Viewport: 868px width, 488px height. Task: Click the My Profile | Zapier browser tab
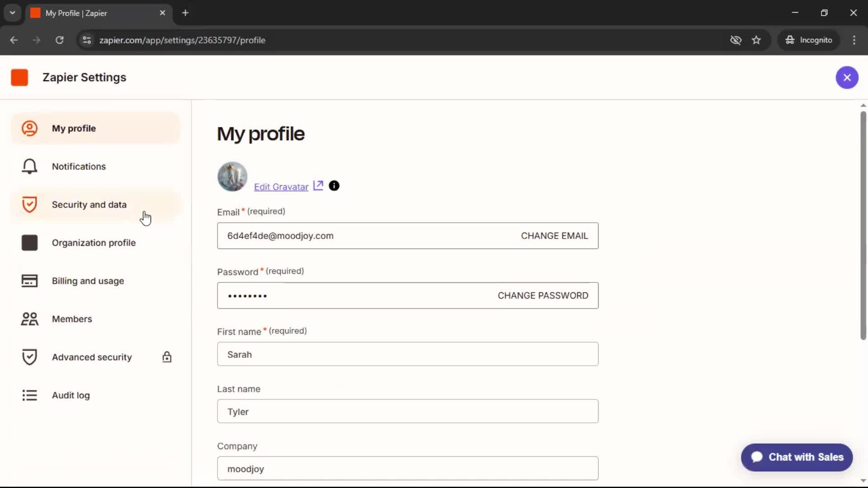click(x=99, y=13)
